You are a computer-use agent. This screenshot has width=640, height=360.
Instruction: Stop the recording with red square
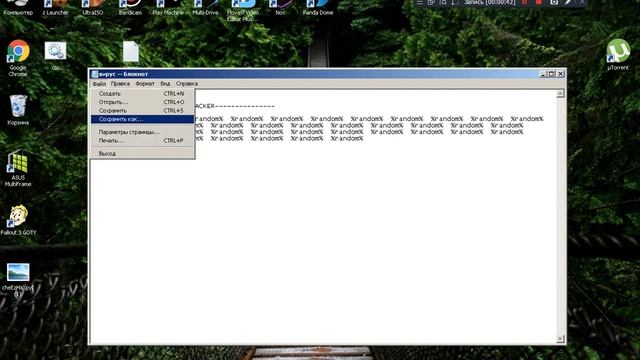pyautogui.click(x=539, y=2)
